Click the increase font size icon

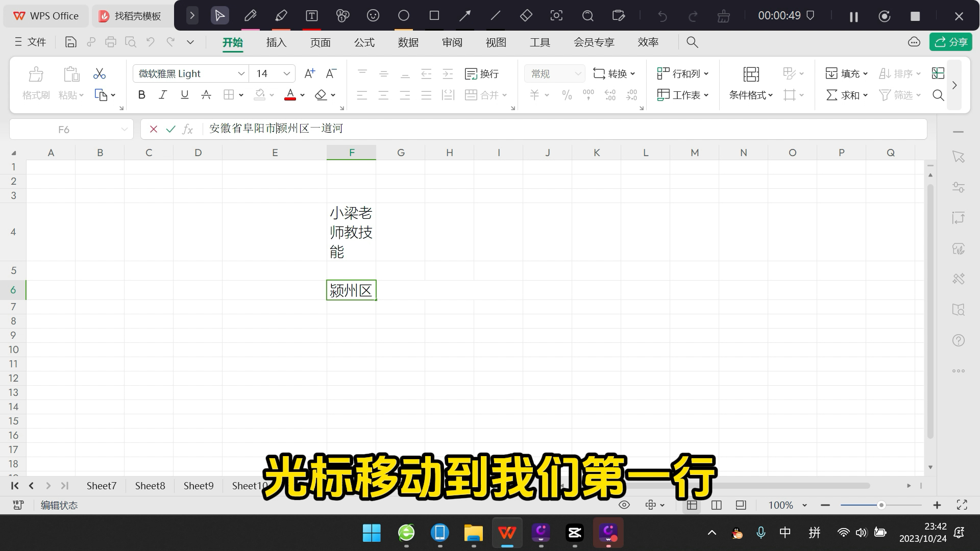(x=309, y=73)
